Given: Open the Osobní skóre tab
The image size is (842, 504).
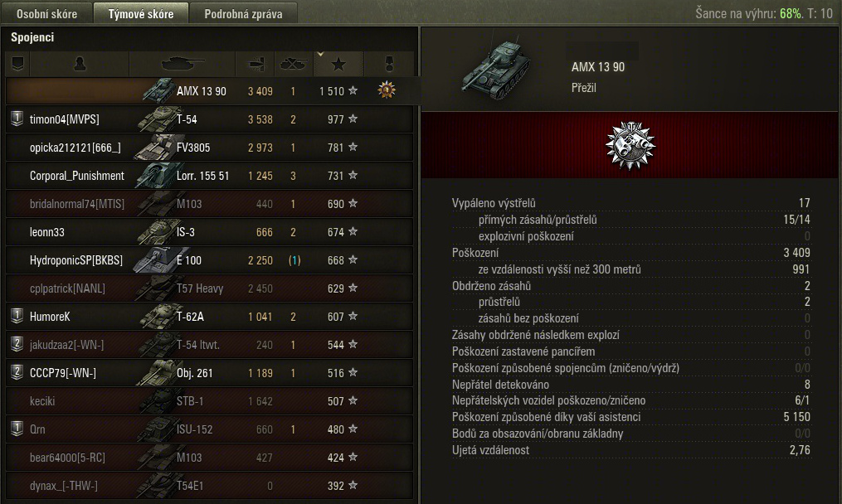Looking at the screenshot, I should (46, 13).
